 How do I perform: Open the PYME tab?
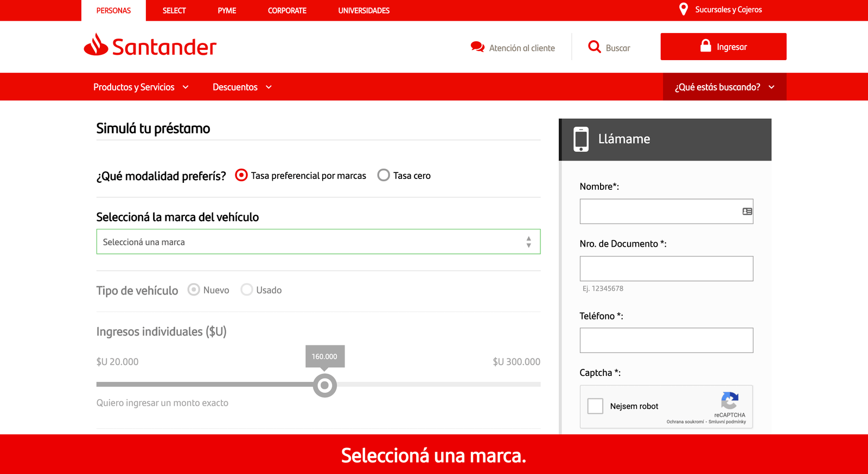click(227, 10)
